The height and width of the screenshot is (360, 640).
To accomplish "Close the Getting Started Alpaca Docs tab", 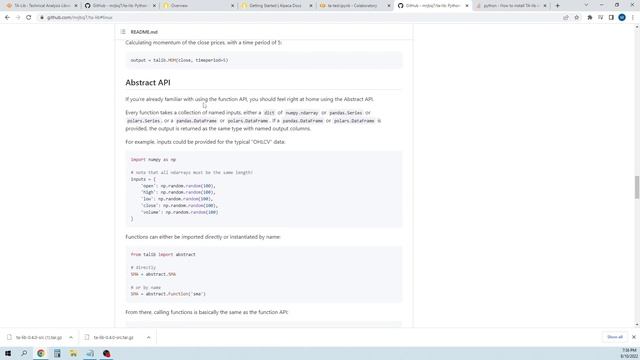I will click(311, 6).
